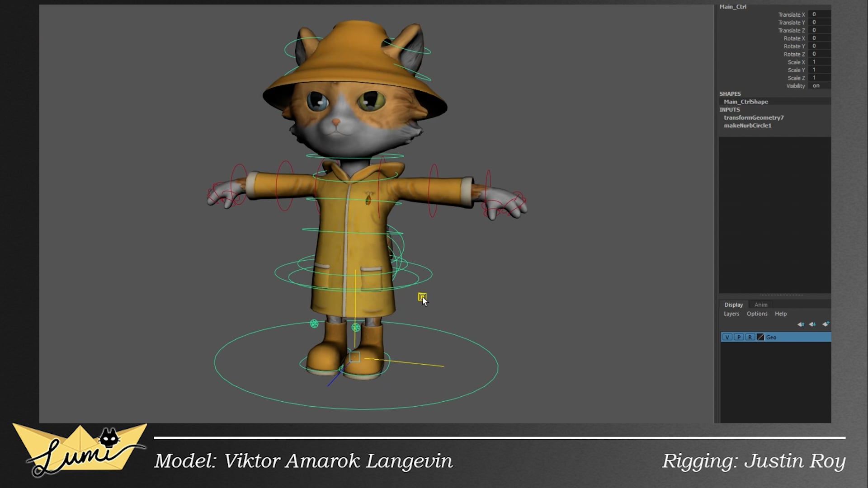Select the left foot gear control
This screenshot has width=868, height=488.
pyautogui.click(x=314, y=324)
